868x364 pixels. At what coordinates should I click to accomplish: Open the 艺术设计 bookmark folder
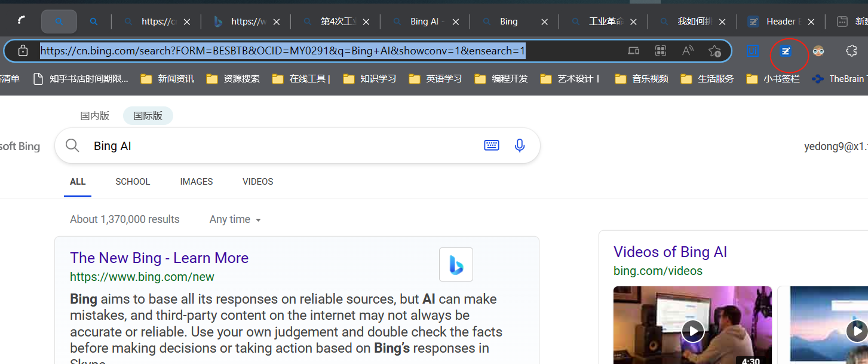(571, 78)
